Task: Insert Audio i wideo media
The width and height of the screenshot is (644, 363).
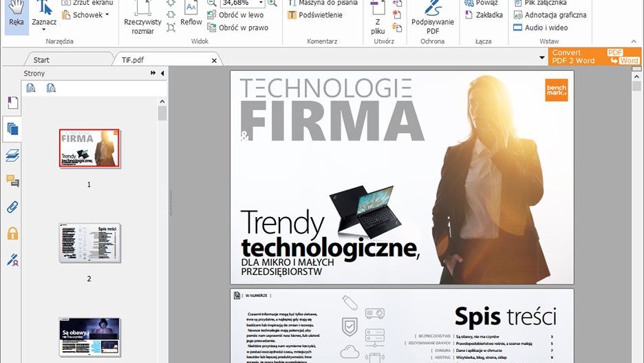Action: (x=541, y=28)
